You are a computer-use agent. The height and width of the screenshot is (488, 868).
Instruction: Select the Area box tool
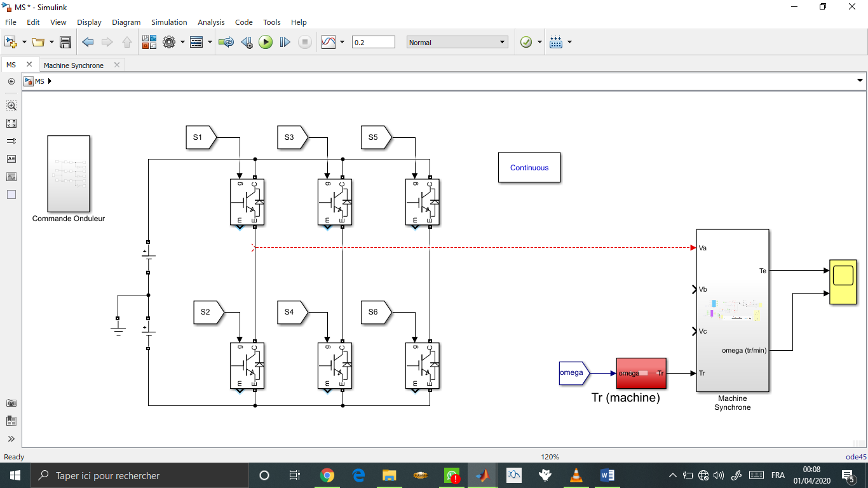pos(11,194)
